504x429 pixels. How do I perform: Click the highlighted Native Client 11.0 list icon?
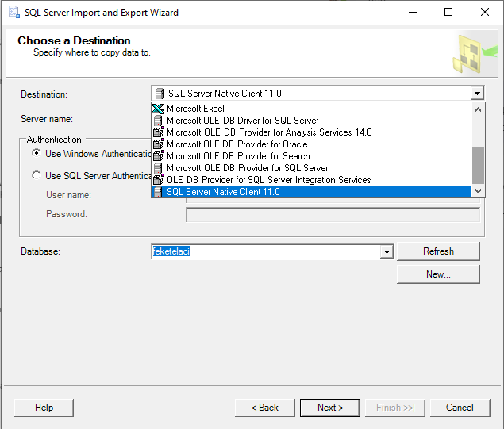(157, 192)
